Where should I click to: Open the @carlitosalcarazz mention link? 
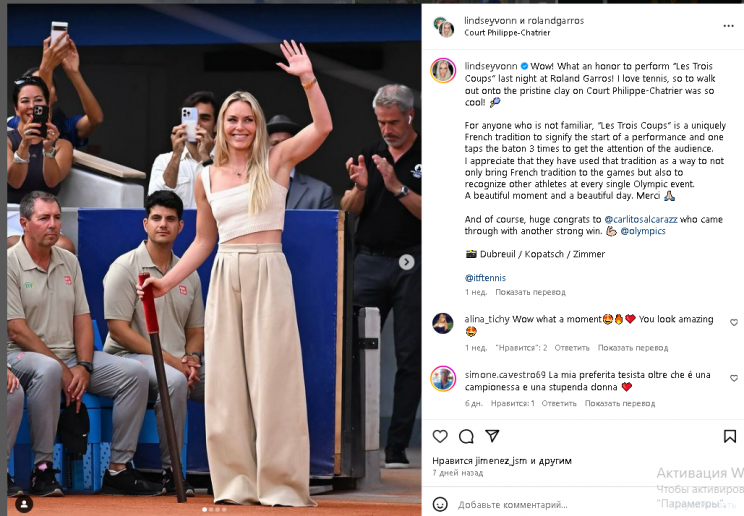tap(641, 219)
